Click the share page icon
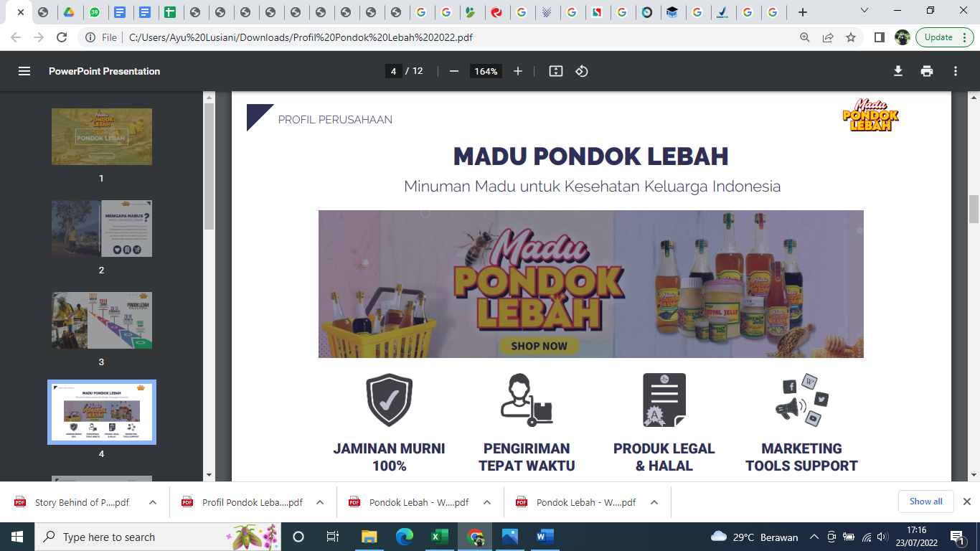 point(828,37)
